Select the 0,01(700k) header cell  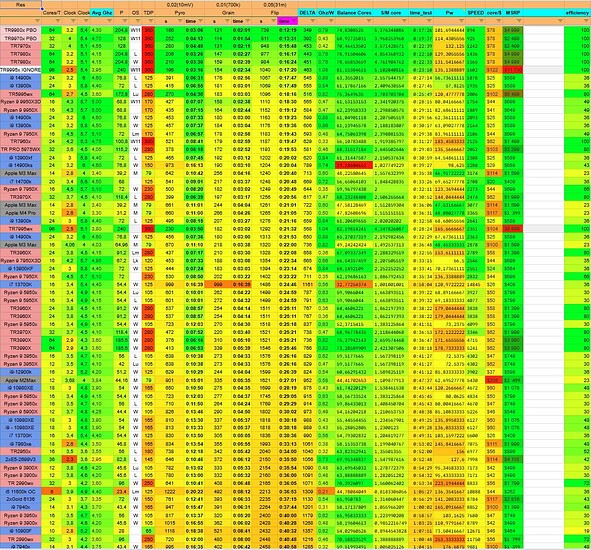(228, 5)
